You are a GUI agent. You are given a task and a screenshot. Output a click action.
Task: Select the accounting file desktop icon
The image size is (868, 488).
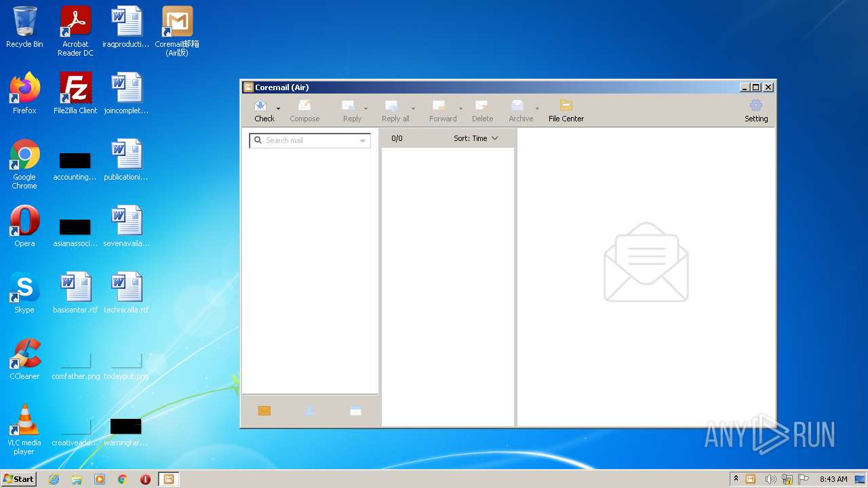(75, 167)
